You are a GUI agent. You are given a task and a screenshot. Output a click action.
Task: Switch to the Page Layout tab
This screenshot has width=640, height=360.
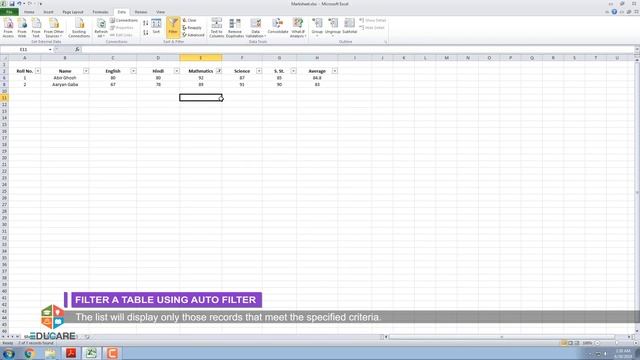(73, 12)
